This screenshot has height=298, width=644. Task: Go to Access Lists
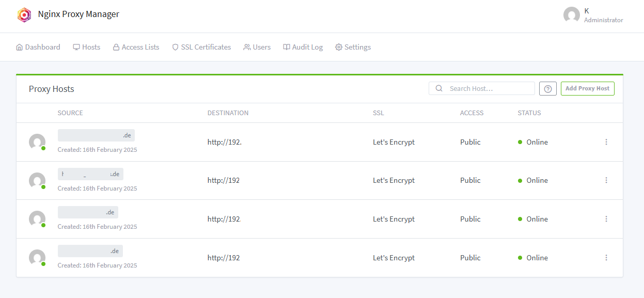[136, 47]
